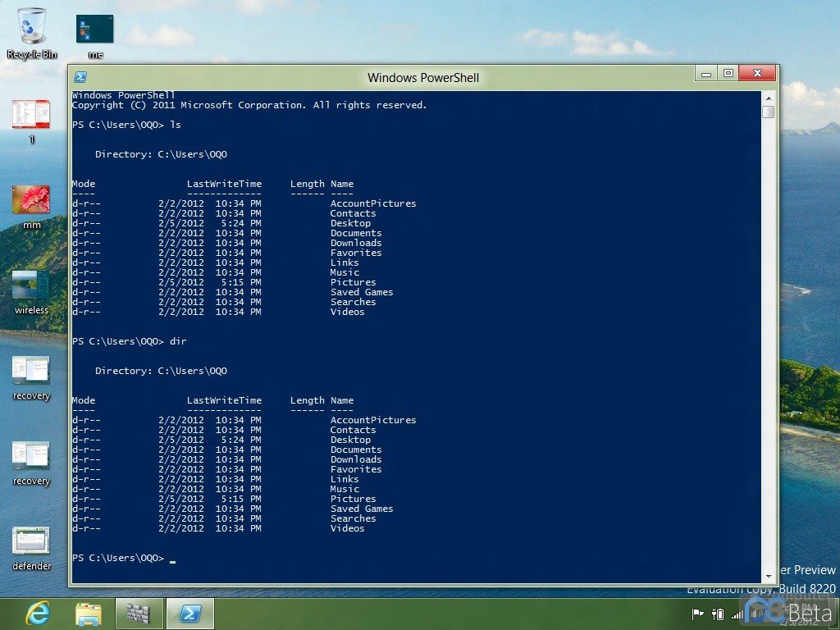Open the PowerShell window system menu icon

[80, 77]
